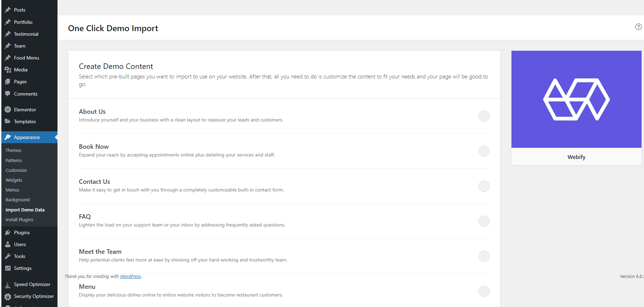Click the Portfolio pin icon

click(8, 22)
